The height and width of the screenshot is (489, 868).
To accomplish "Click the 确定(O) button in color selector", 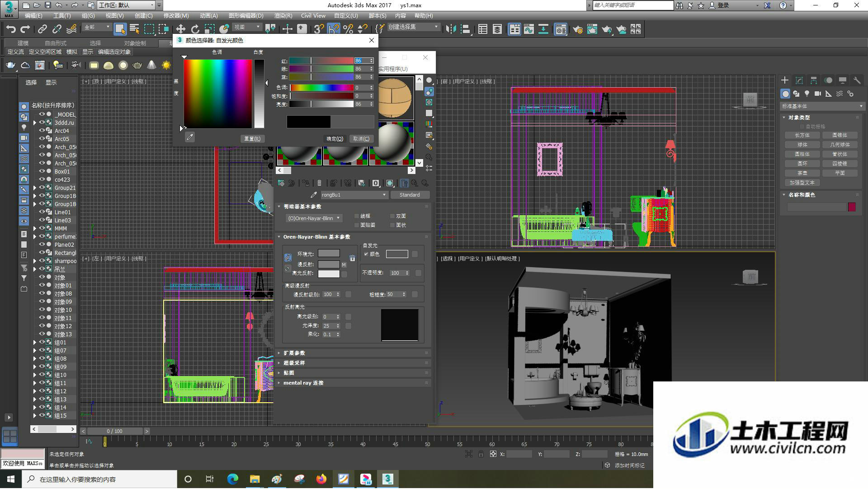I will [335, 139].
